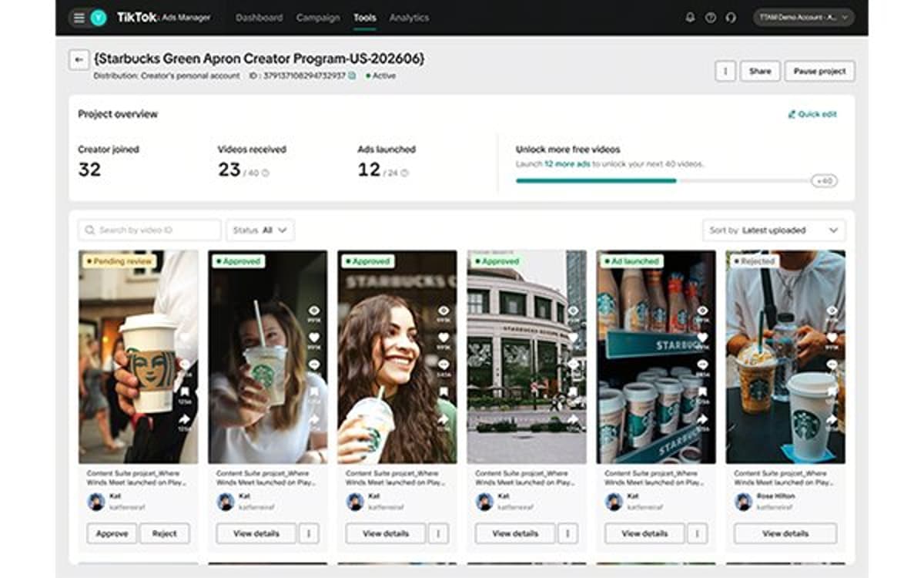Click views eye icon on second Approved video
This screenshot has width=924, height=578.
click(x=444, y=311)
